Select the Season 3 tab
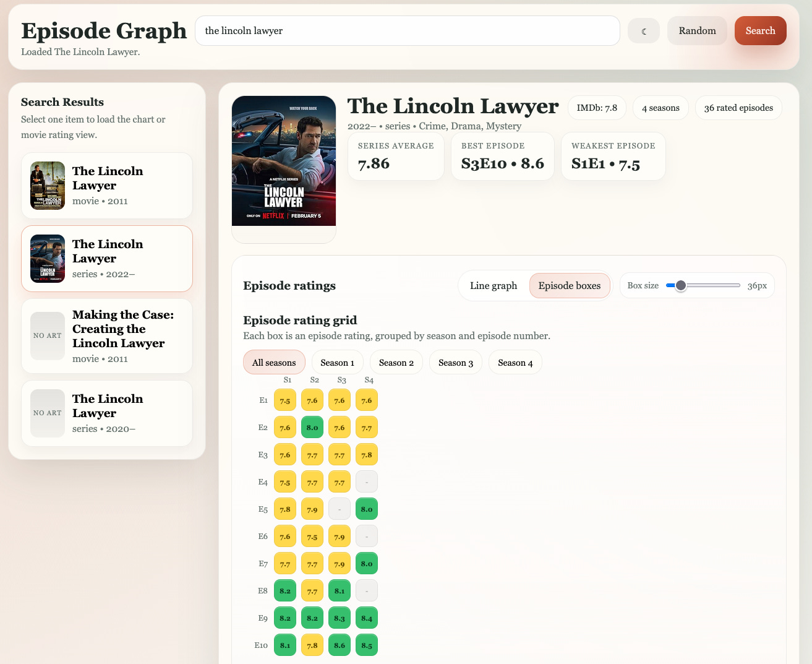Screen dimensions: 812x664 tap(456, 363)
